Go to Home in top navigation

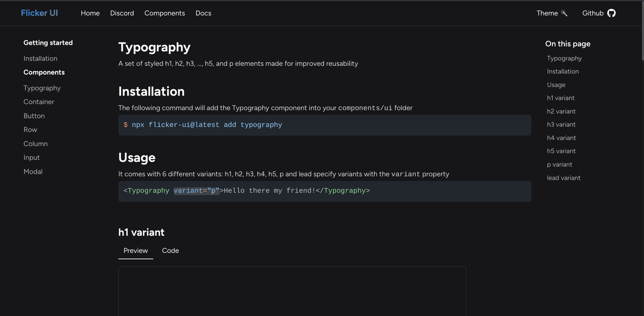[x=90, y=13]
